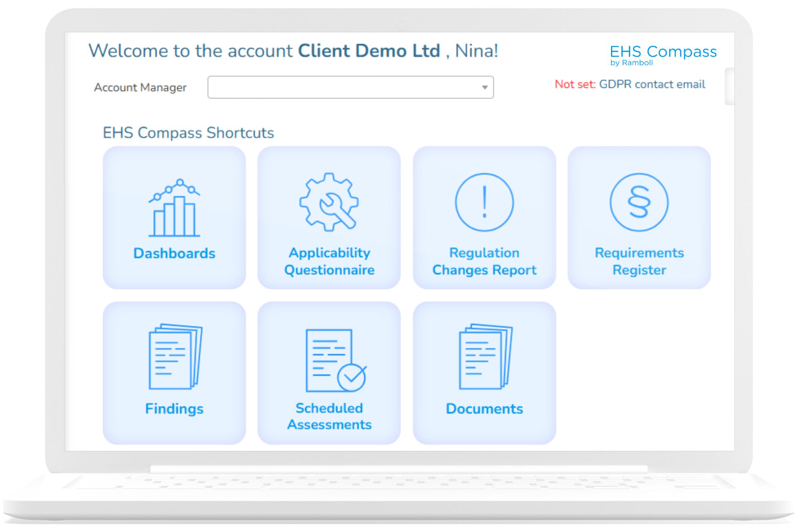Click the 'Not set: GDPR contact email' notice
The width and height of the screenshot is (798, 532).
coord(630,84)
